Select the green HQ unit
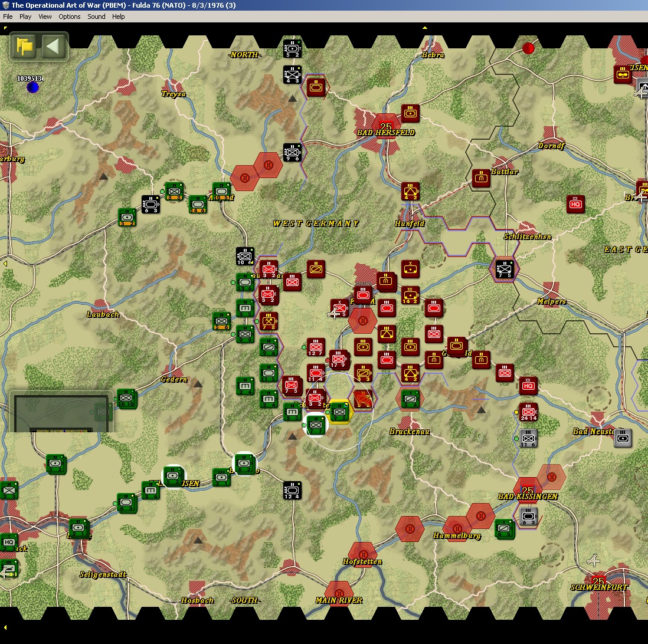This screenshot has width=648, height=644. (x=8, y=542)
